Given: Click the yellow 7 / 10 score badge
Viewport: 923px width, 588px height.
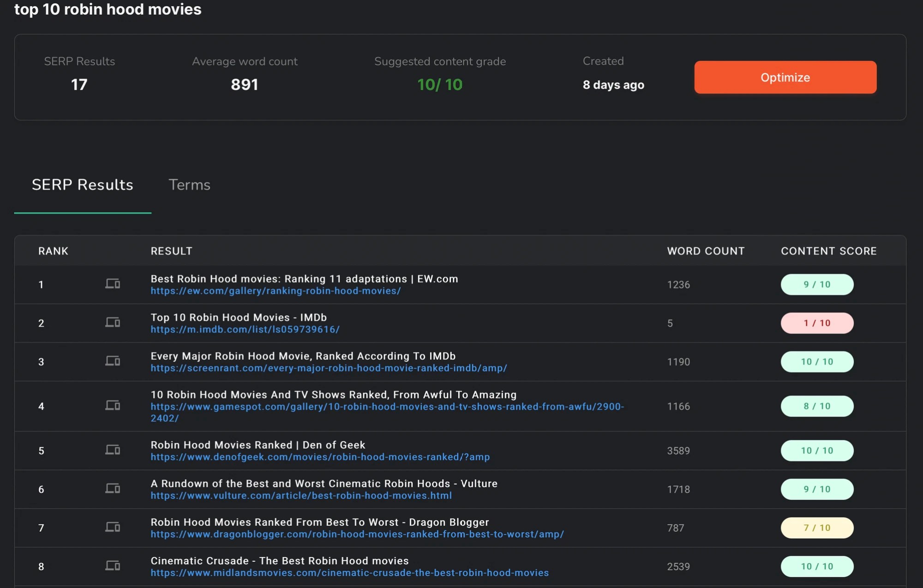Looking at the screenshot, I should coord(817,528).
